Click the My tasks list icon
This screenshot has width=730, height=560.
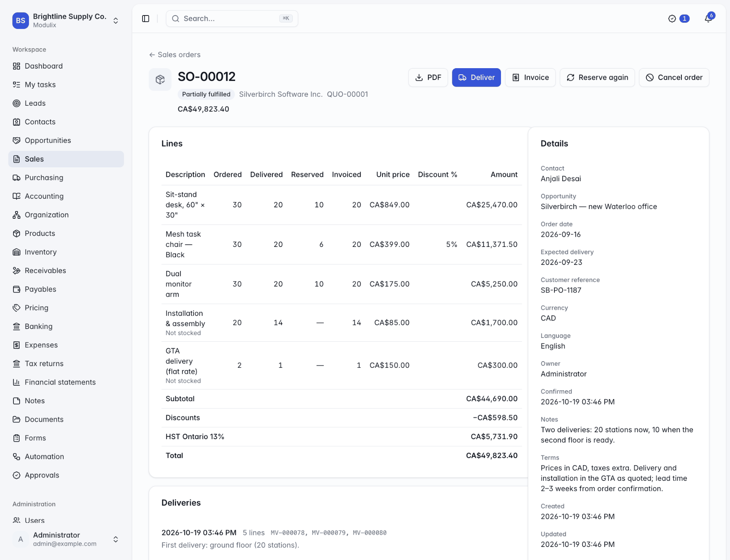(x=16, y=84)
